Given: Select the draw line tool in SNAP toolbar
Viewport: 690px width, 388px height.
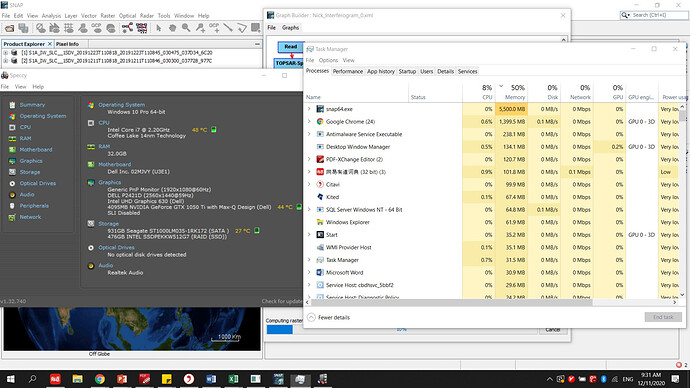Looking at the screenshot, I should (228, 28).
